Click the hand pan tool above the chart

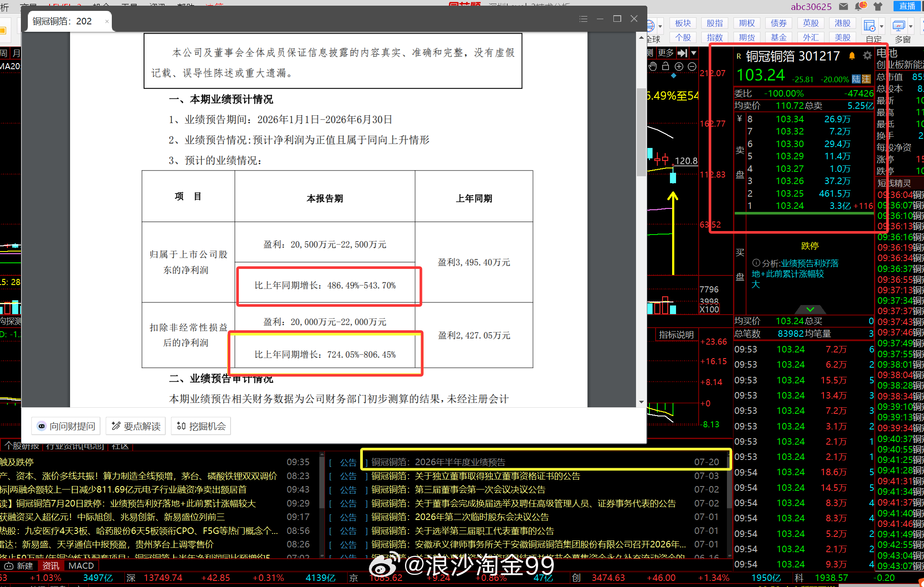[653, 66]
